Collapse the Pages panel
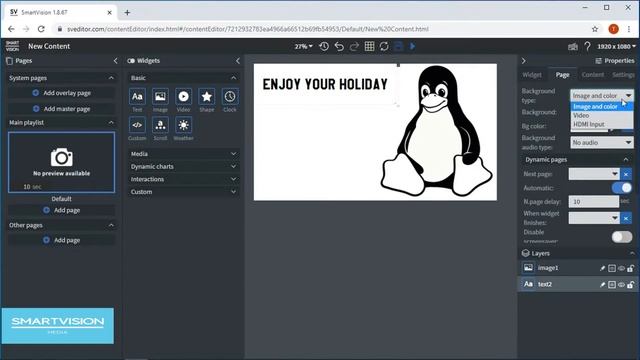 116,61
